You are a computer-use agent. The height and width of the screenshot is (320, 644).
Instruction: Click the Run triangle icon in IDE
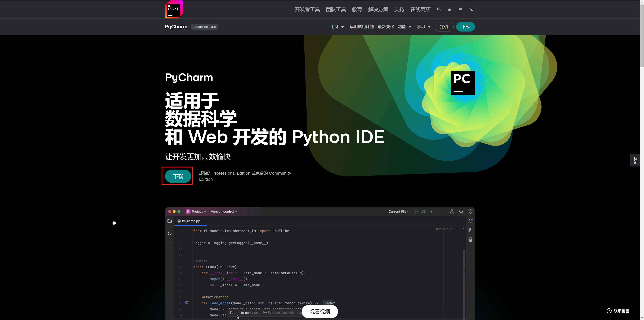[x=416, y=211]
